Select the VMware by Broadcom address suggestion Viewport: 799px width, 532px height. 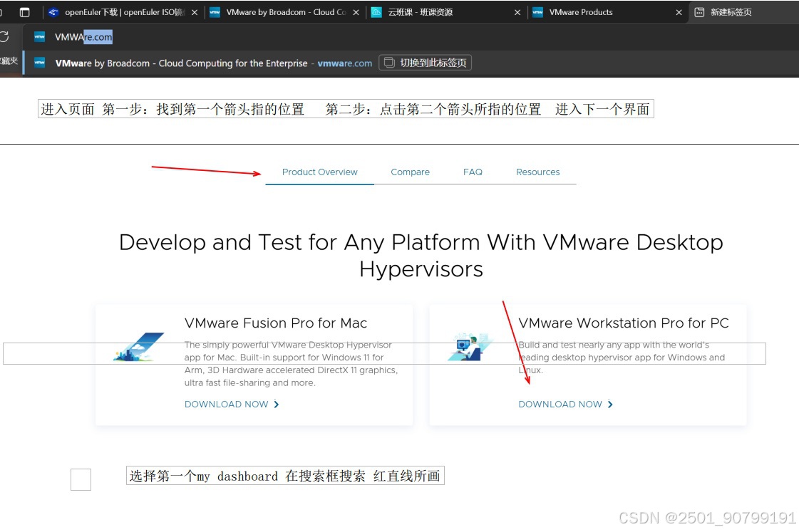pos(411,63)
